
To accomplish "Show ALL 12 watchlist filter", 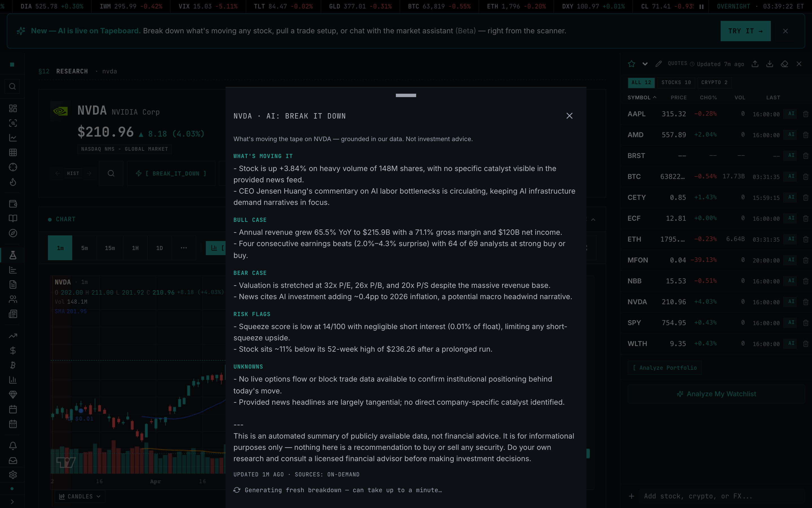I will (641, 83).
